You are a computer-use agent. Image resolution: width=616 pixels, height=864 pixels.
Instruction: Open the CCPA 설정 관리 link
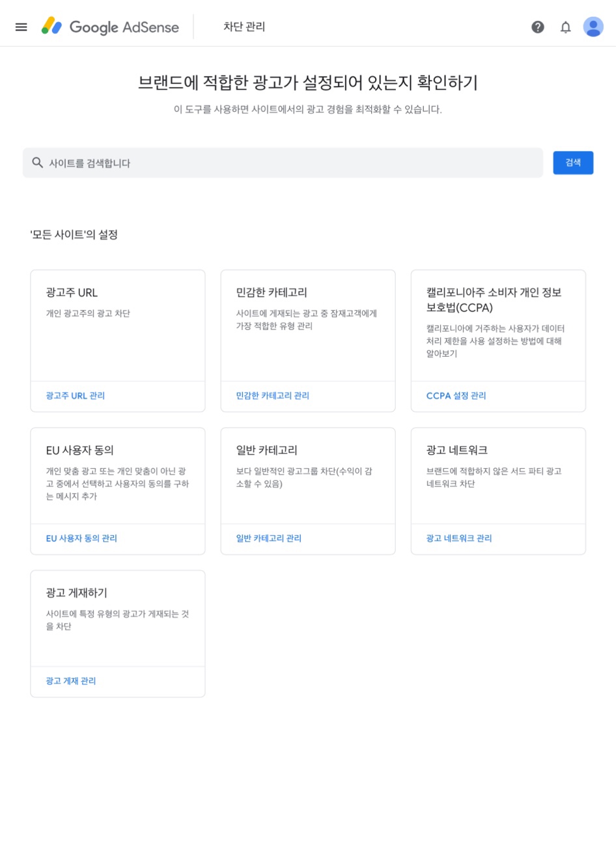click(x=456, y=396)
